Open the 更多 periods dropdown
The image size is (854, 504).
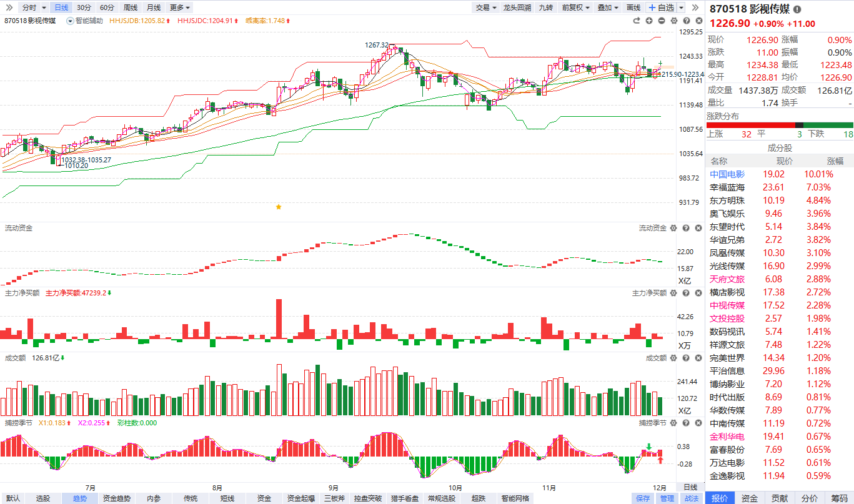click(x=180, y=7)
